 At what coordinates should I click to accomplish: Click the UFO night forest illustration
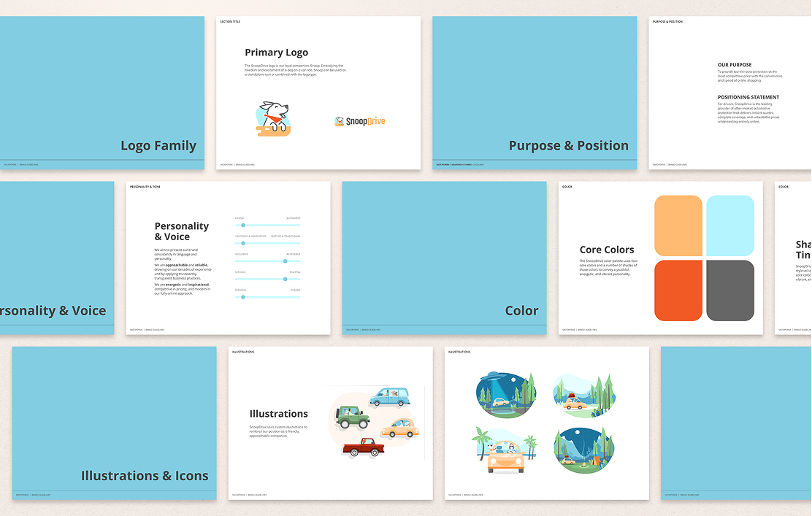[x=506, y=394]
